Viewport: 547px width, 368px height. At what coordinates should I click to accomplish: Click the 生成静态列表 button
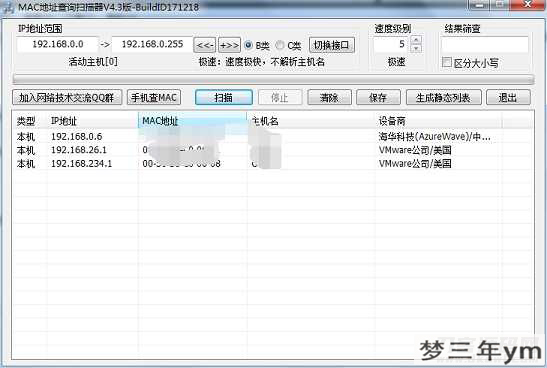coord(443,97)
